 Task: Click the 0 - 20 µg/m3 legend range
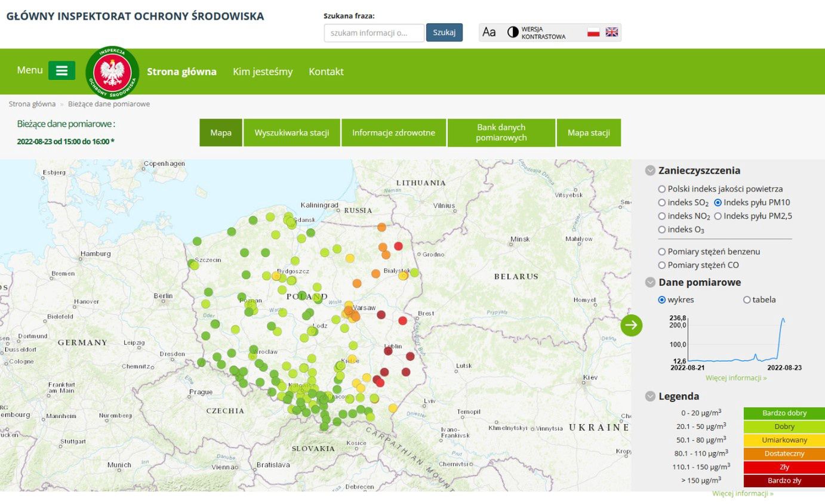click(702, 413)
